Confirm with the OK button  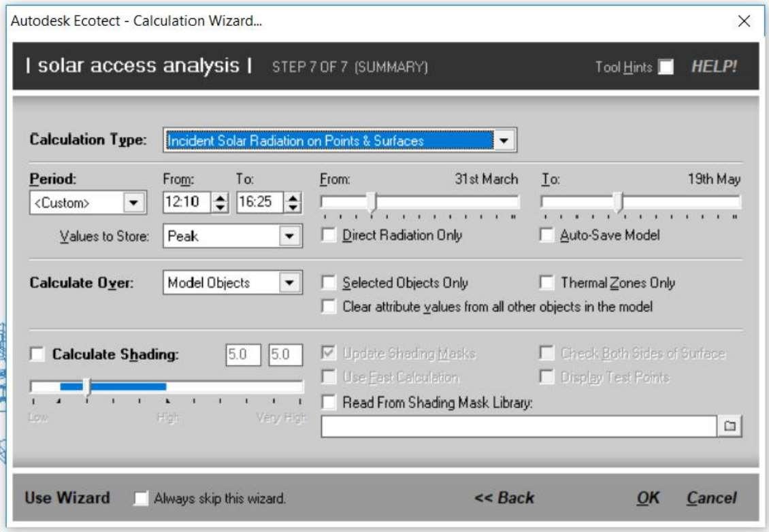pos(648,498)
